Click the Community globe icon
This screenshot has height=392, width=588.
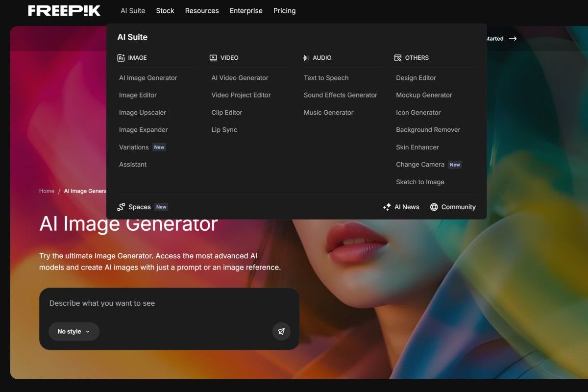coord(434,207)
